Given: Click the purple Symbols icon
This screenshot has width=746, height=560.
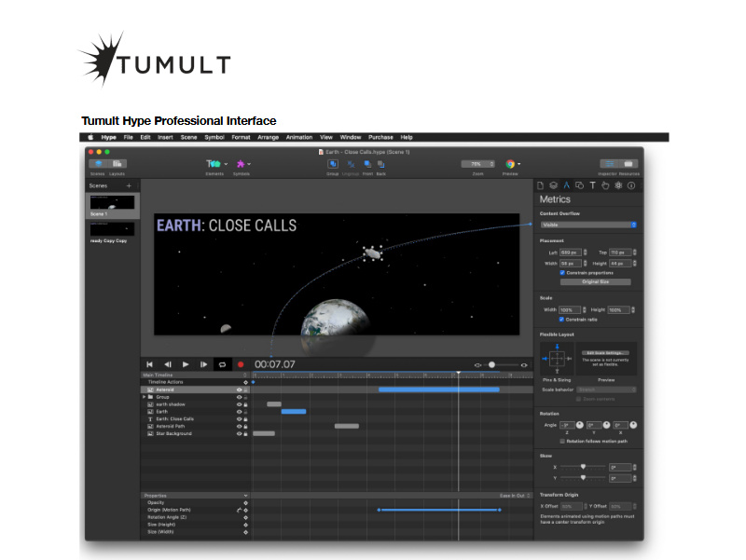Looking at the screenshot, I should pos(241,164).
